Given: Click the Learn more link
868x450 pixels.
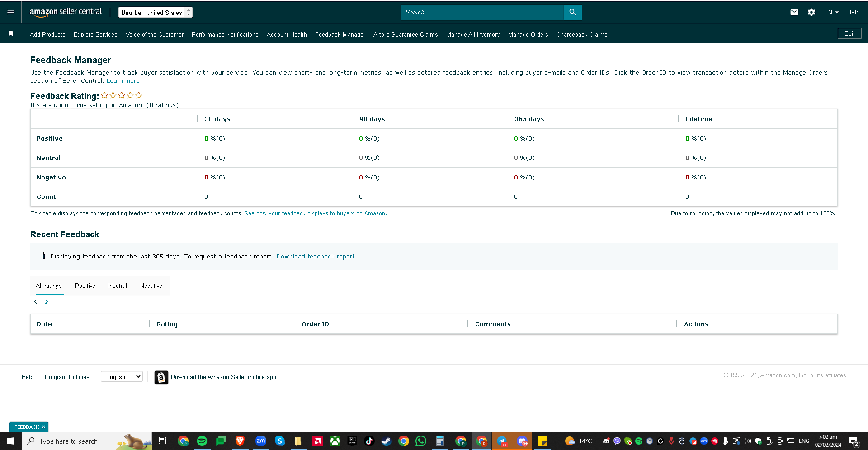Looking at the screenshot, I should click(x=123, y=81).
